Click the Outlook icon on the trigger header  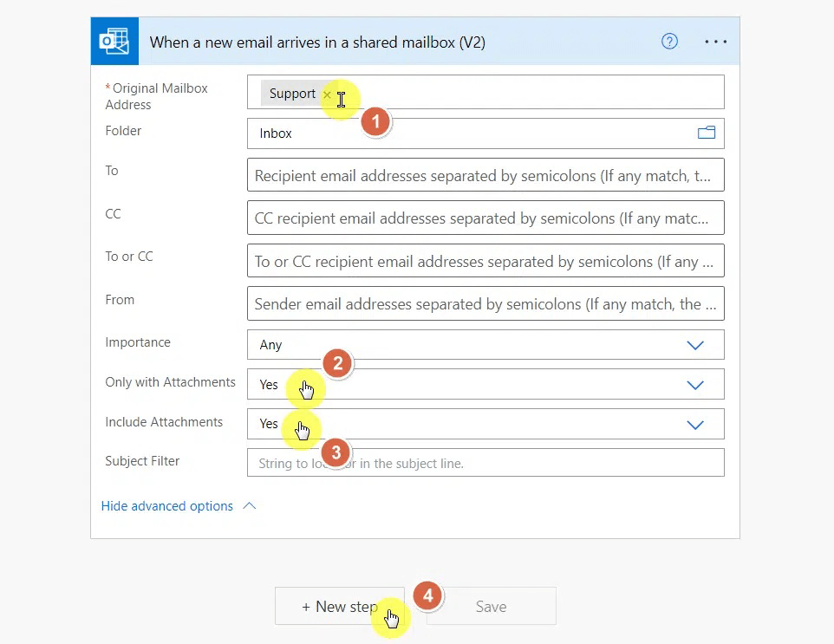(114, 42)
